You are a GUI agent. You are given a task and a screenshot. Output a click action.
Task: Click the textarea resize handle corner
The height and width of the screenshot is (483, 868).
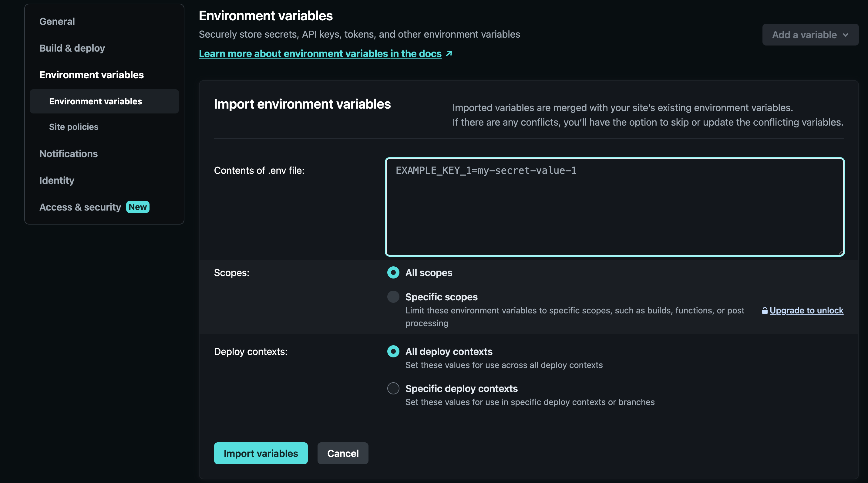click(x=840, y=252)
